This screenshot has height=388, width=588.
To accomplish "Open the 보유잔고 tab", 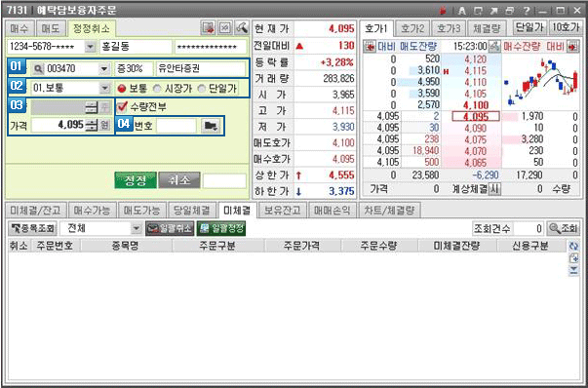I will (x=283, y=211).
